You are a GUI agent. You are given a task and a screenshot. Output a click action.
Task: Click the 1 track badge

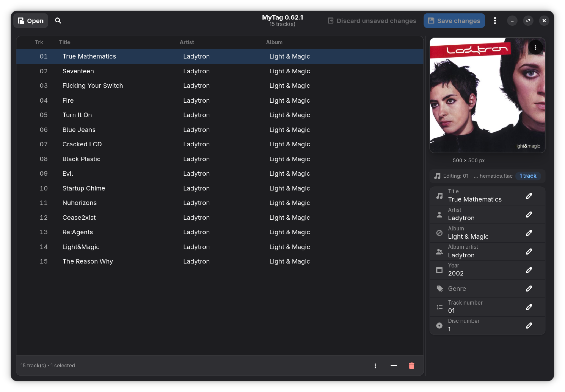[528, 176]
